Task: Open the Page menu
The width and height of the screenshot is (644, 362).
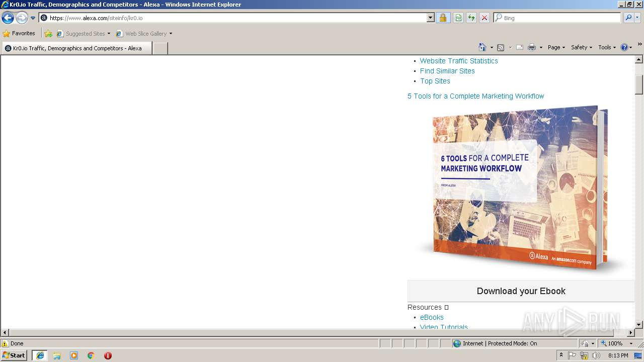Action: click(x=556, y=47)
